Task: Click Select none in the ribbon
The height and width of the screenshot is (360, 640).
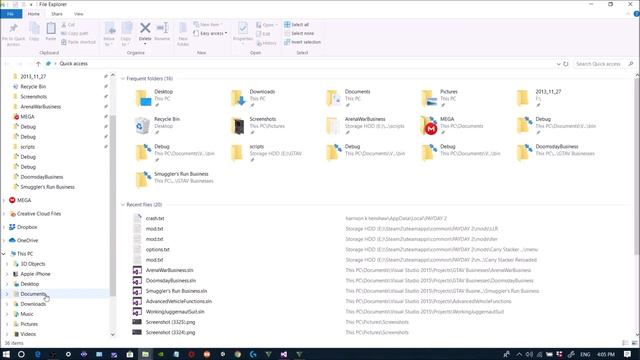Action: [299, 33]
